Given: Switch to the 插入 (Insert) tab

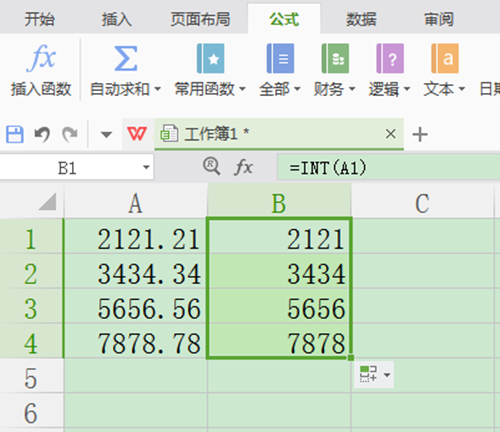Looking at the screenshot, I should [117, 19].
